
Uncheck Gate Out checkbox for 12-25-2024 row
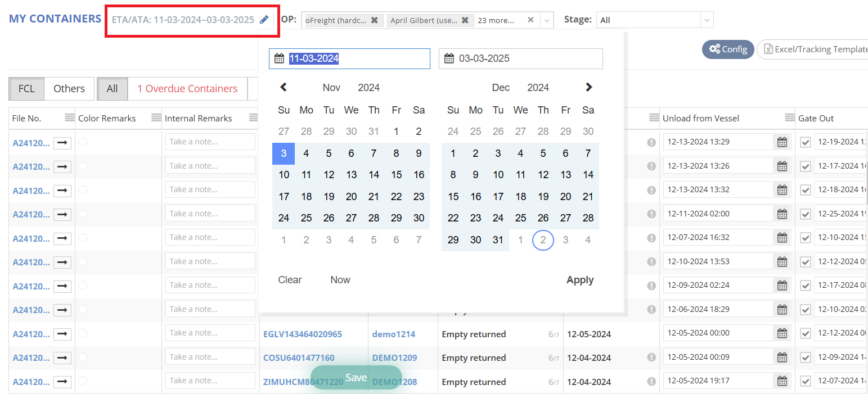pyautogui.click(x=805, y=214)
